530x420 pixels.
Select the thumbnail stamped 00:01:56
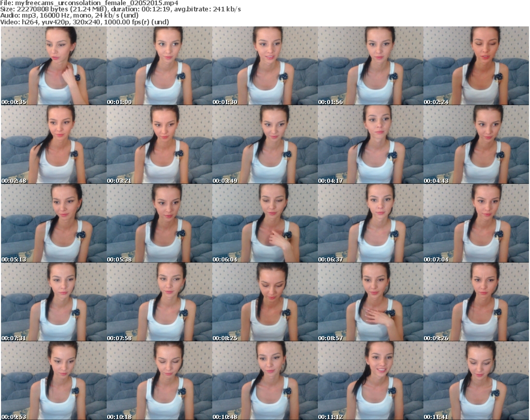pyautogui.click(x=371, y=66)
